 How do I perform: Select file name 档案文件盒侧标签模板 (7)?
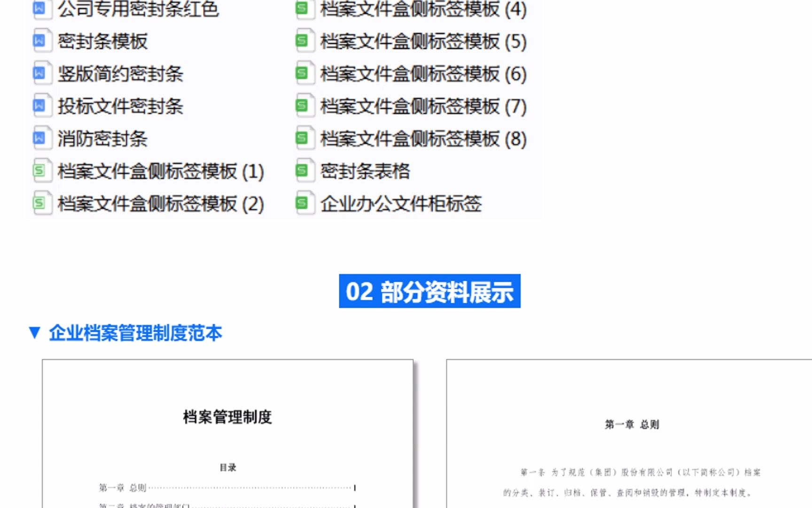point(423,106)
